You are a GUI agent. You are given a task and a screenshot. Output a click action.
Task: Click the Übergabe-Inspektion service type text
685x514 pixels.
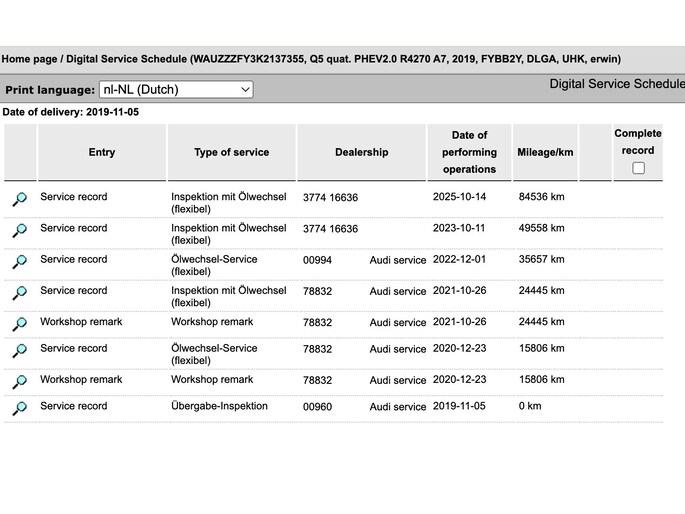pos(219,406)
